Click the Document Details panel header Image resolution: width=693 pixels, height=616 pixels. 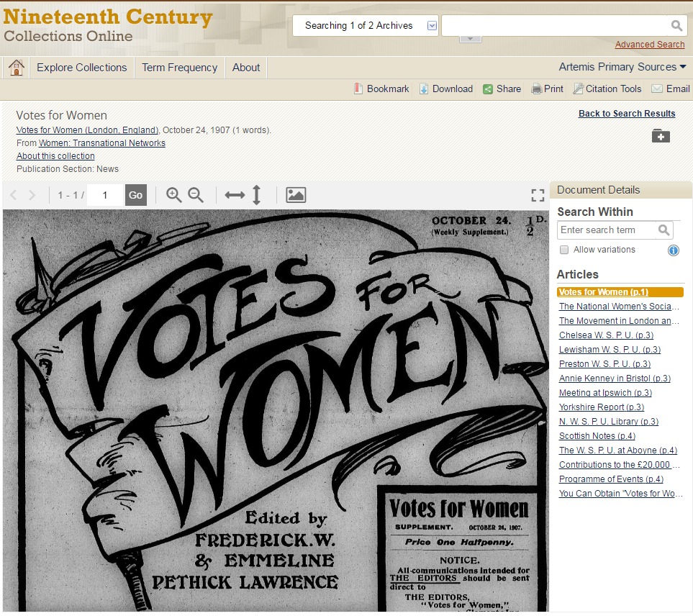tap(621, 190)
